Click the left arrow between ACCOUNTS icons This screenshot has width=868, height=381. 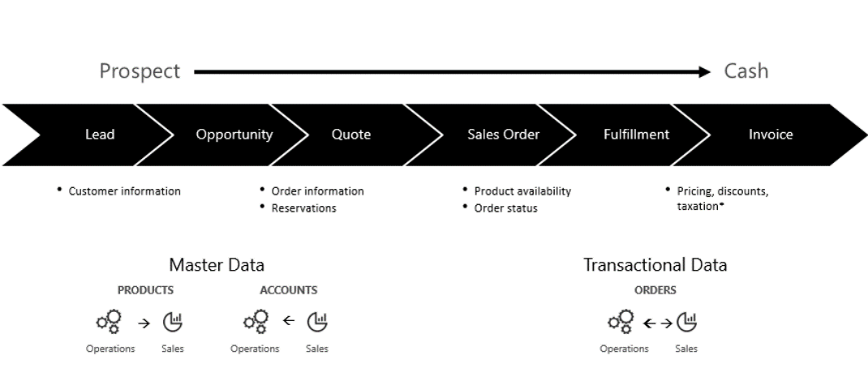[x=289, y=320]
